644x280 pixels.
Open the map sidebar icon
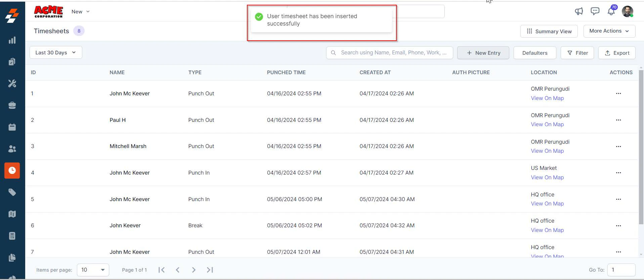pos(12,214)
